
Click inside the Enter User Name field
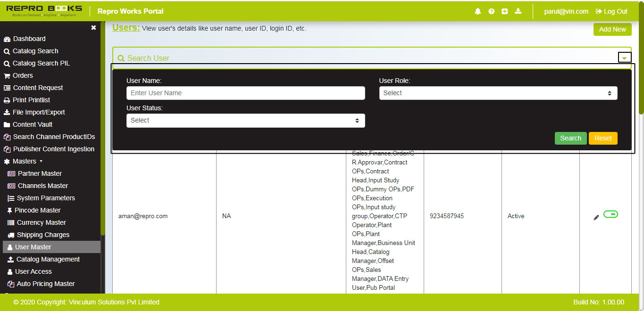[x=245, y=93]
